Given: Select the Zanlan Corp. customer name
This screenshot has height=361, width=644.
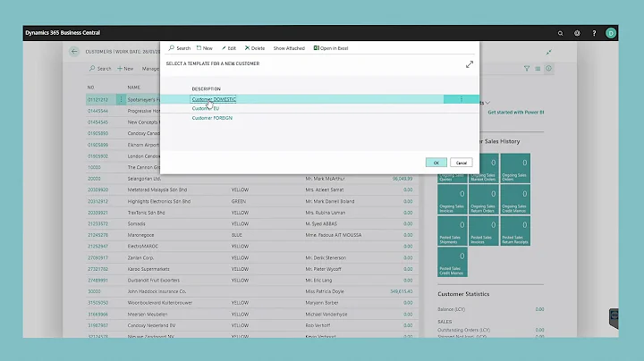Looking at the screenshot, I should click(140, 257).
